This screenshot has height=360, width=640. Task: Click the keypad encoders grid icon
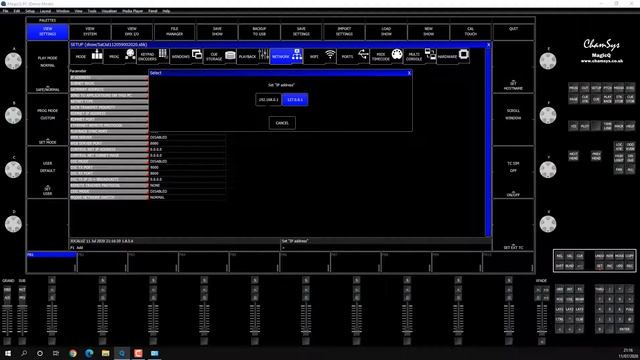pos(163,54)
